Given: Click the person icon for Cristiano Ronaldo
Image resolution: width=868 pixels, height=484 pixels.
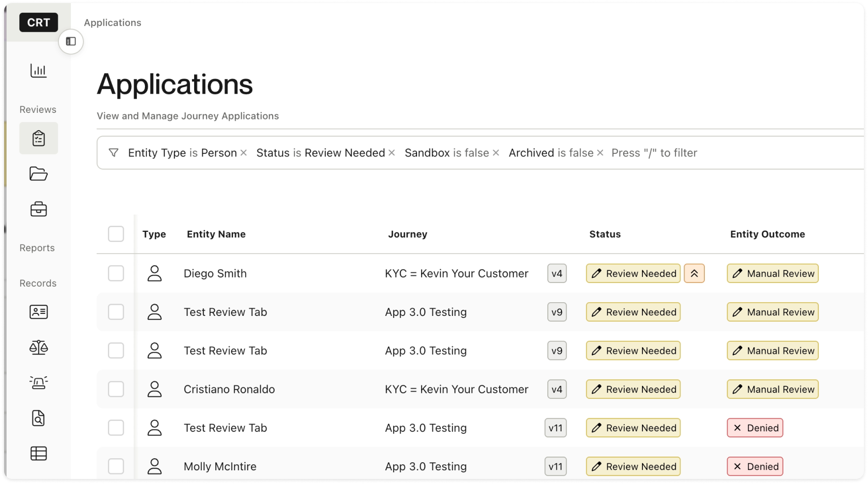Looking at the screenshot, I should [x=155, y=389].
